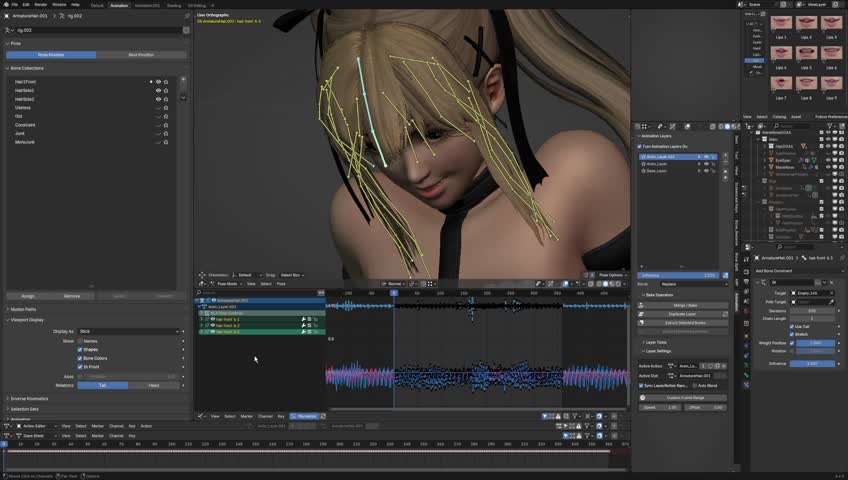Click the Duplicate Layer icon
This screenshot has width=848, height=480.
pos(641,314)
